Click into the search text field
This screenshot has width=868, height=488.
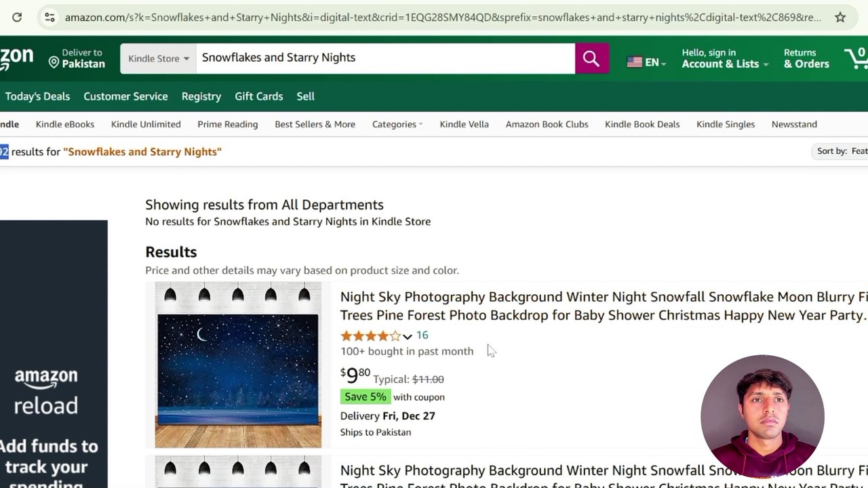point(384,58)
